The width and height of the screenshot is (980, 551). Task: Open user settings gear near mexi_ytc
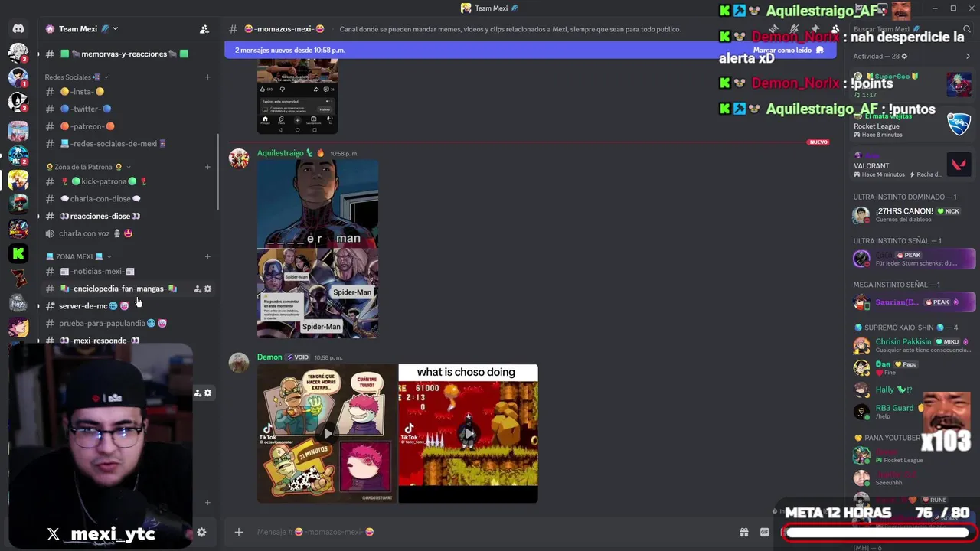(x=201, y=533)
